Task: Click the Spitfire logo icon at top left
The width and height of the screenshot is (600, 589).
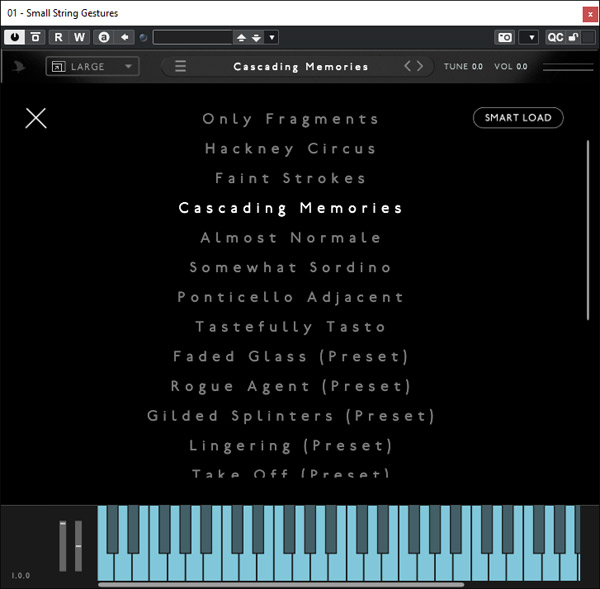Action: [x=21, y=67]
